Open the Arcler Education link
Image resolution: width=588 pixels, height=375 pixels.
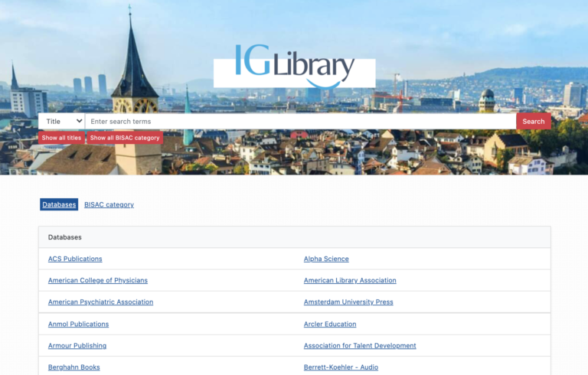tap(330, 324)
